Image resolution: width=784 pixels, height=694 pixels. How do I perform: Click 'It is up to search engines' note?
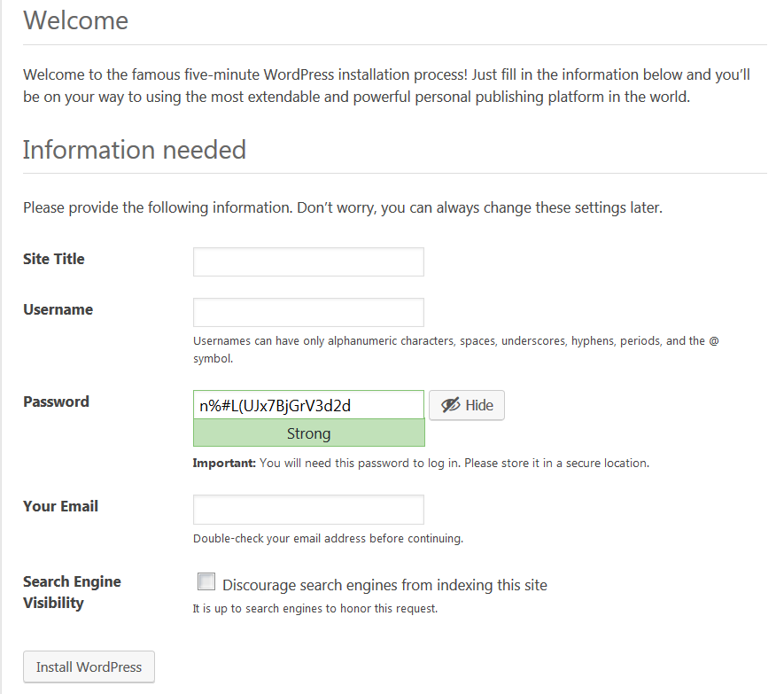tap(315, 608)
